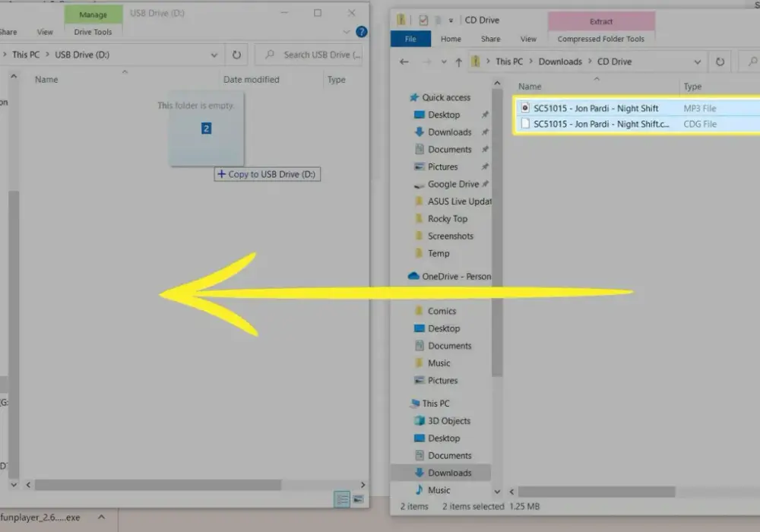Refresh the CD Drive folder view
The height and width of the screenshot is (532, 760).
point(720,62)
